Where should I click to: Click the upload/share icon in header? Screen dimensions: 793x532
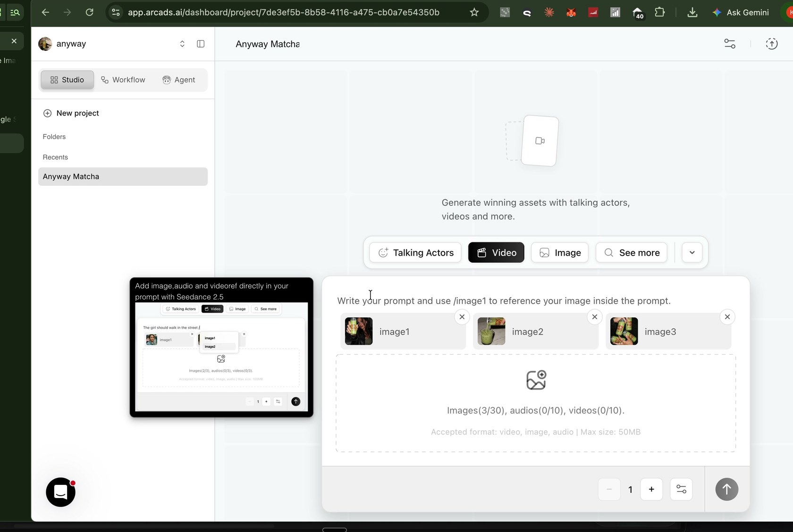coord(772,44)
